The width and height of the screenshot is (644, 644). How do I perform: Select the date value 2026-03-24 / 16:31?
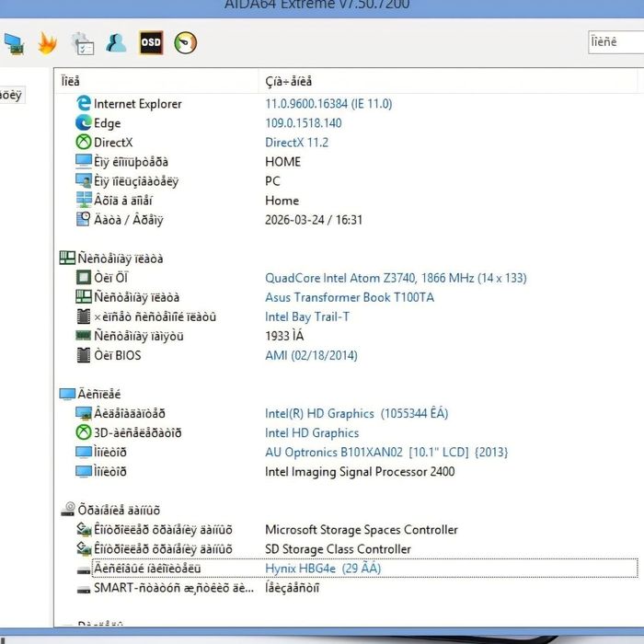tap(314, 220)
